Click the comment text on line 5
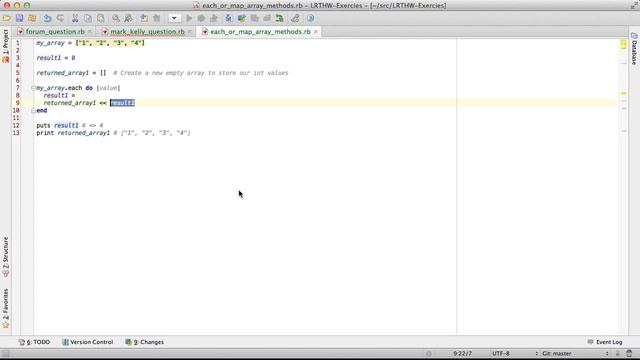 (x=200, y=73)
